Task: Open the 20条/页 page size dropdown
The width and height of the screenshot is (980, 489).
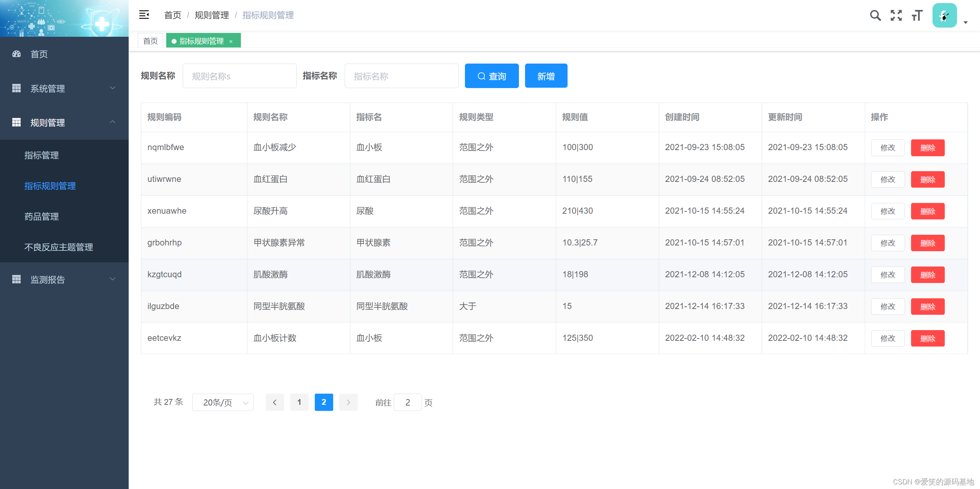Action: coord(223,402)
